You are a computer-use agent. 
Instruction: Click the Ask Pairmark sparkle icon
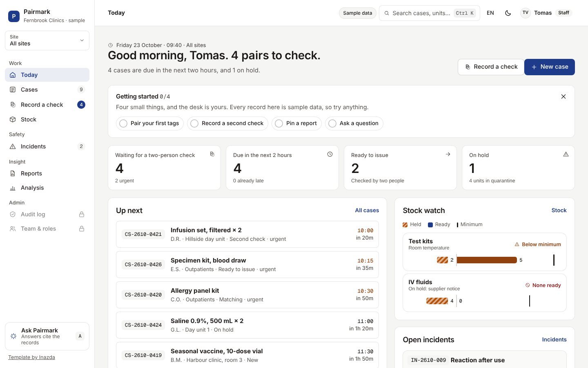click(13, 336)
